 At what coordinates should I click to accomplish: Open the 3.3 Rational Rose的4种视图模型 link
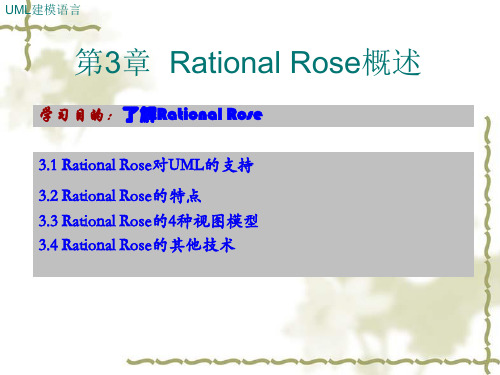coord(148,221)
